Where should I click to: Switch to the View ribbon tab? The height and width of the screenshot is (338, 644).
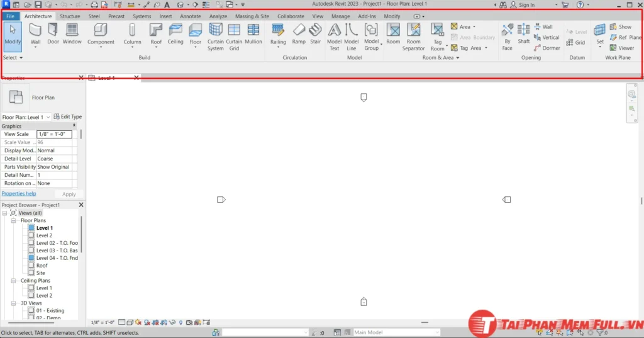(318, 16)
